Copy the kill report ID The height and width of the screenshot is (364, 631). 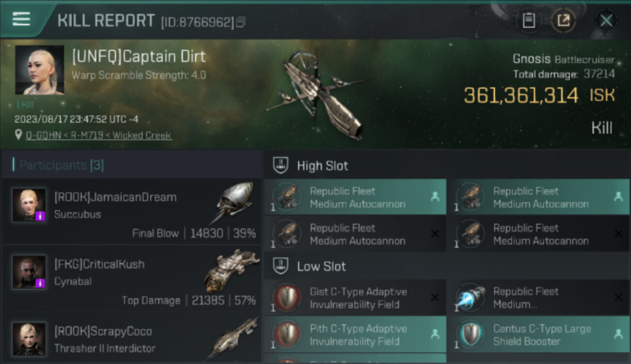pos(240,22)
